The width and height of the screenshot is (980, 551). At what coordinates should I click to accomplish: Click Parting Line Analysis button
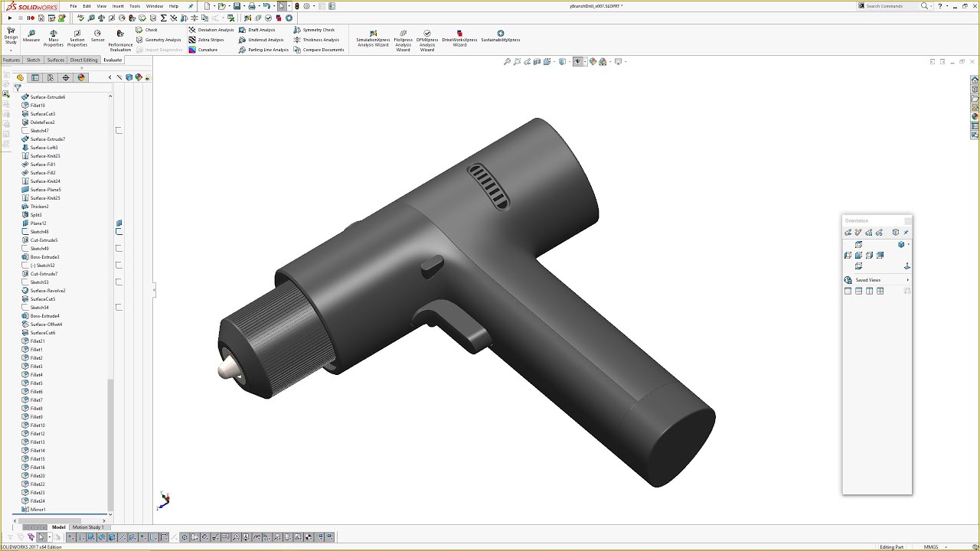tap(263, 50)
